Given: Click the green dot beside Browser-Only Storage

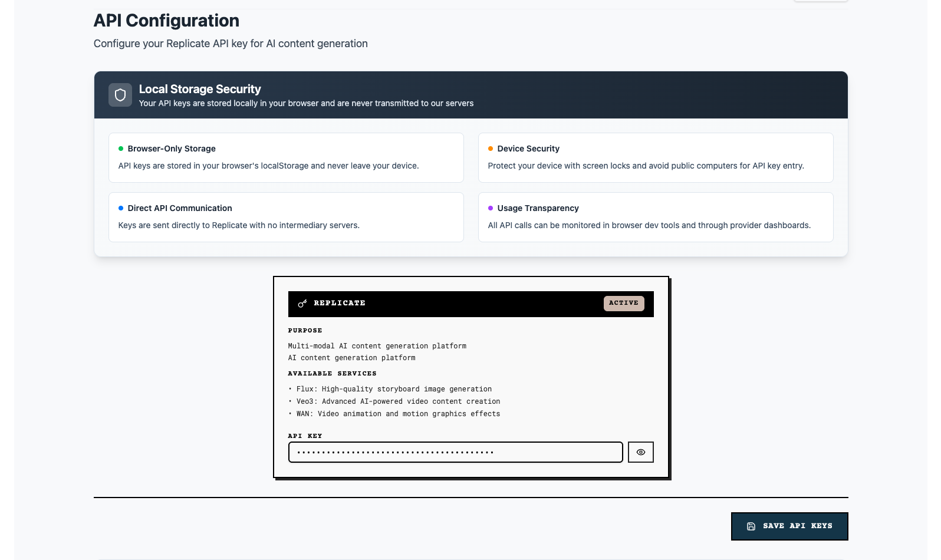Looking at the screenshot, I should (x=121, y=149).
